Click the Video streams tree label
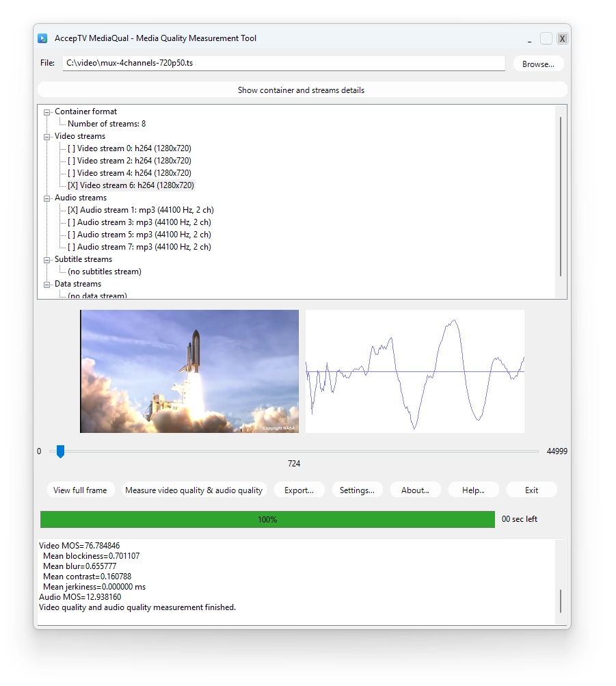The image size is (616, 686). click(x=80, y=136)
